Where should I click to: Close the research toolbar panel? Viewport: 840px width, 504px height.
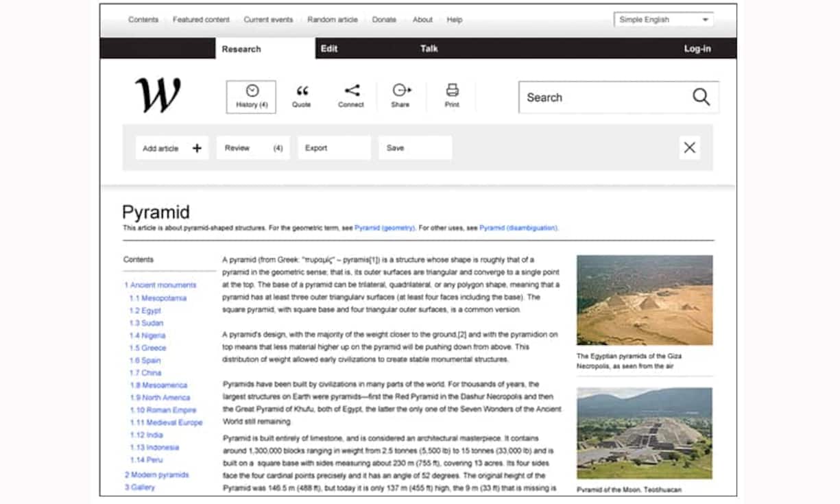[689, 147]
